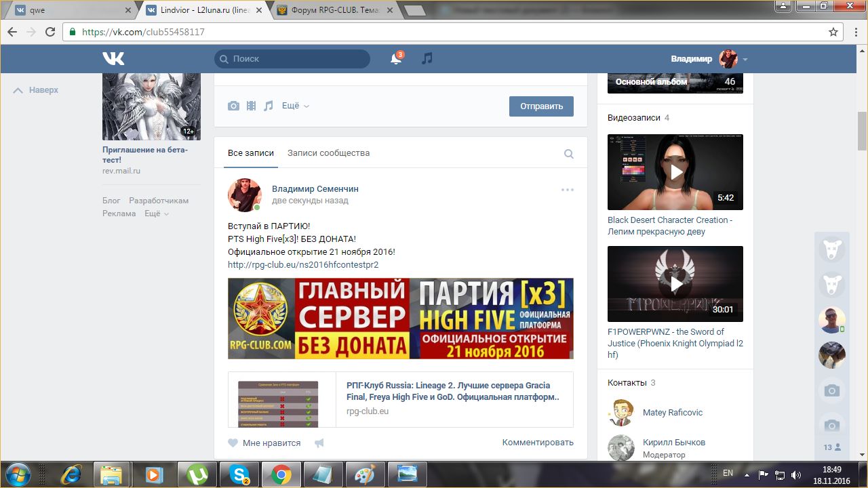Open a new browser tab
Screen dimensions: 868x488
click(x=414, y=10)
